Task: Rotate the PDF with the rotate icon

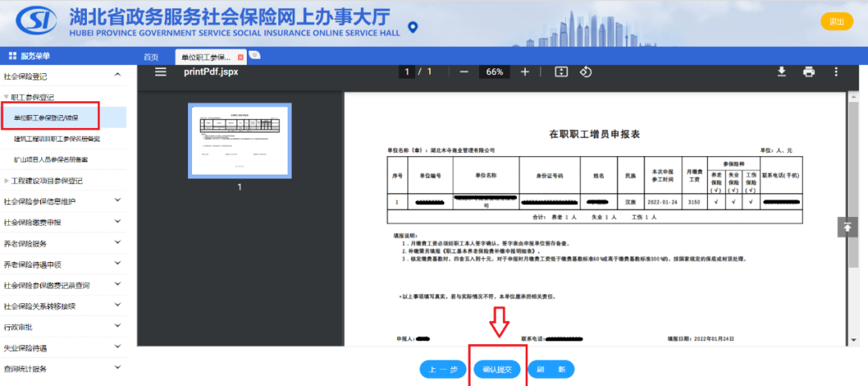Action: coord(586,72)
